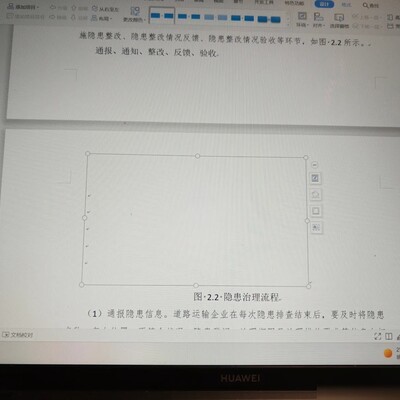Image resolution: width=400 pixels, height=400 pixels.
Task: Click the blue-highlighted quick toolbar icon beside the SmartArt
Action: 315,178
